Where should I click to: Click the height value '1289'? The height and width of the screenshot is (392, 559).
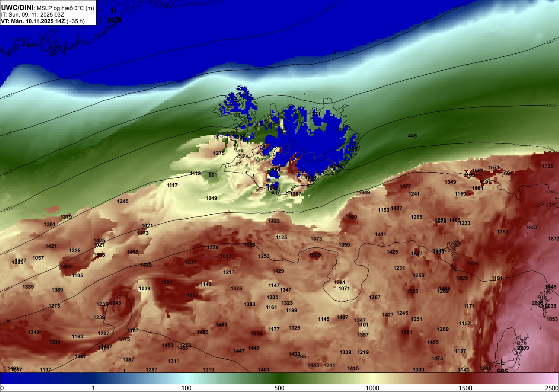pos(443,329)
